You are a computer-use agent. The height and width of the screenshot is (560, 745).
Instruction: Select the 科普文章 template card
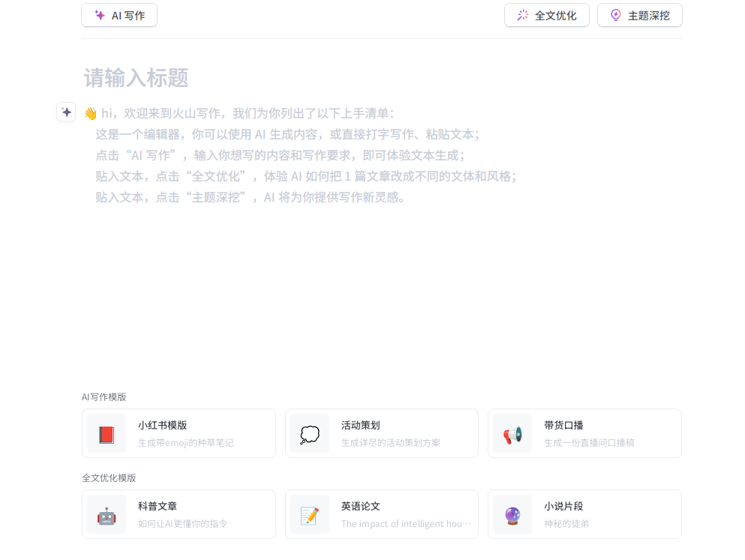pyautogui.click(x=179, y=514)
